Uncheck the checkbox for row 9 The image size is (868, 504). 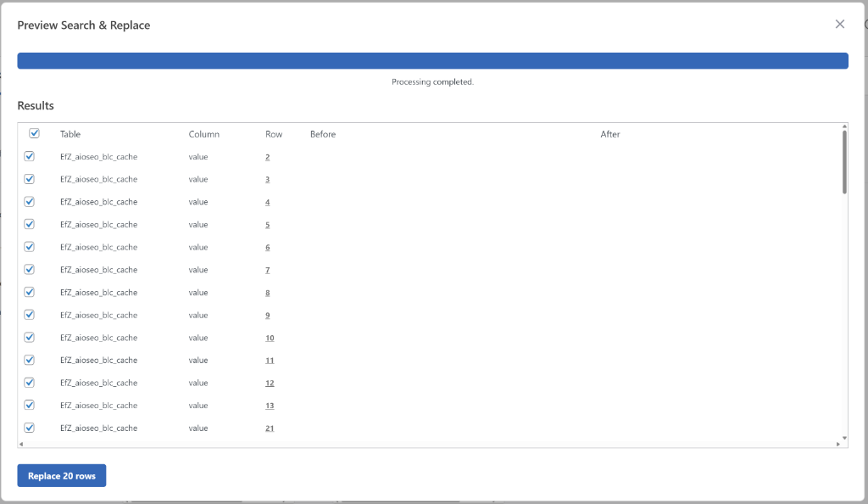pos(30,315)
